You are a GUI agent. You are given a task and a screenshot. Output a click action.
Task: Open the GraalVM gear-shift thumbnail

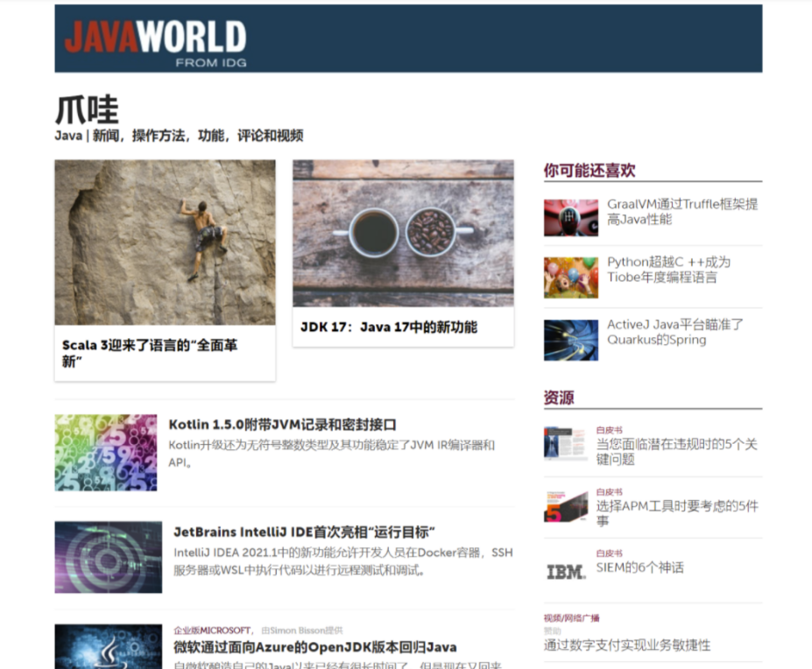[x=571, y=217]
